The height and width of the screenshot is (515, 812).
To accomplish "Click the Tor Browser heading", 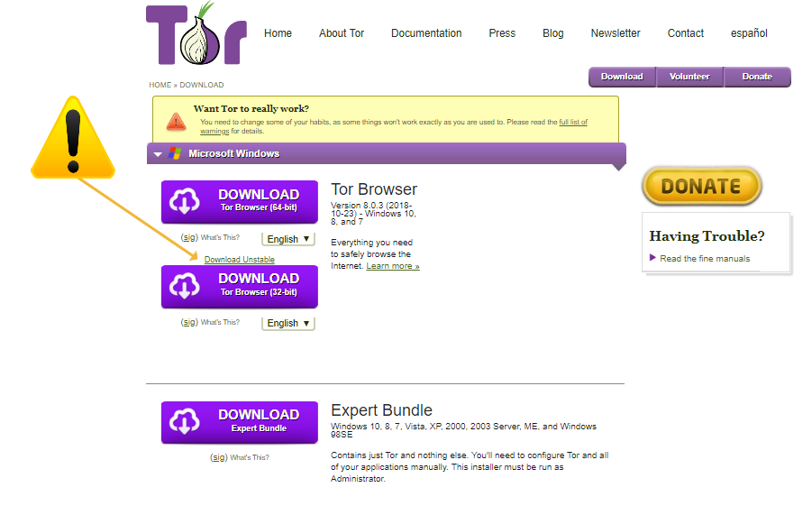I will [x=374, y=189].
